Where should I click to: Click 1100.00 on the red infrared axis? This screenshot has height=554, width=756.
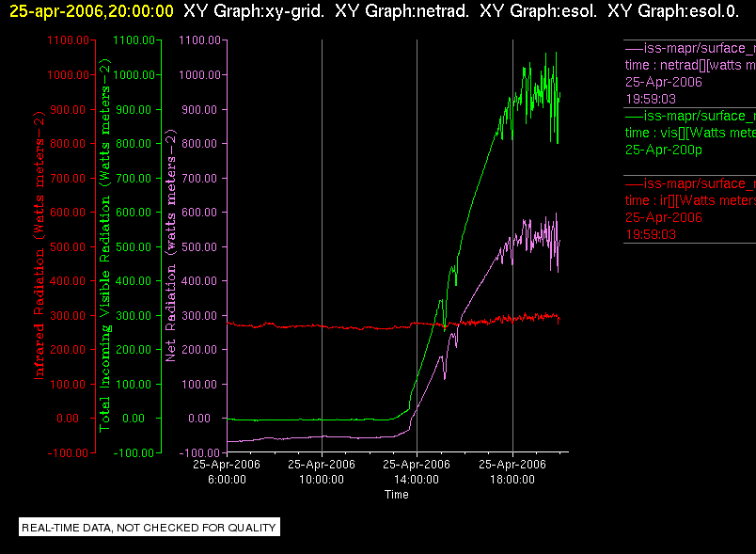point(68,40)
